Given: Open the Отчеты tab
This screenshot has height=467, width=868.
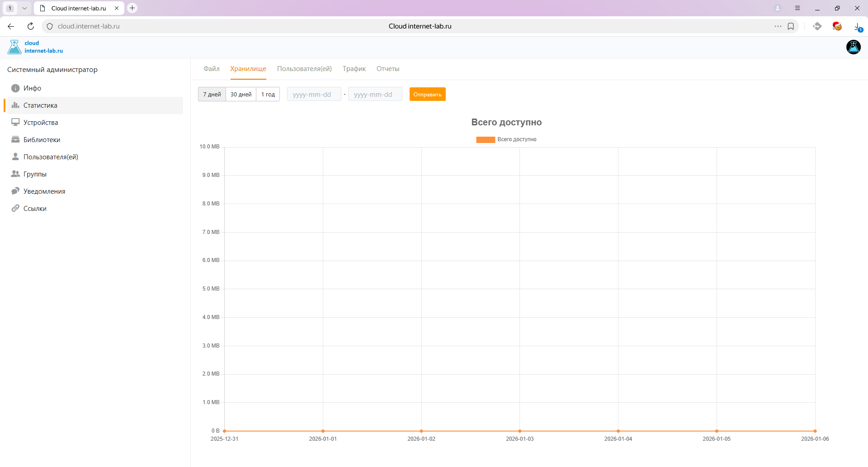Looking at the screenshot, I should point(388,69).
